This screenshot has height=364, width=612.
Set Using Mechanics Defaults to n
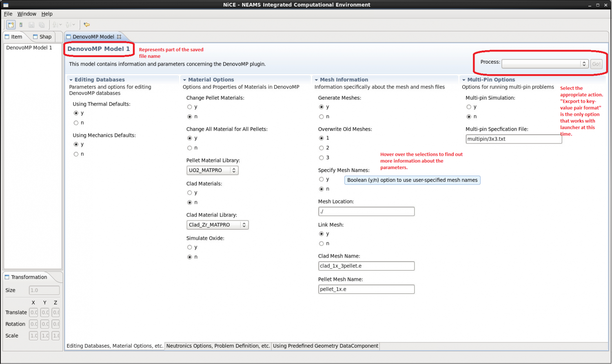click(x=76, y=154)
